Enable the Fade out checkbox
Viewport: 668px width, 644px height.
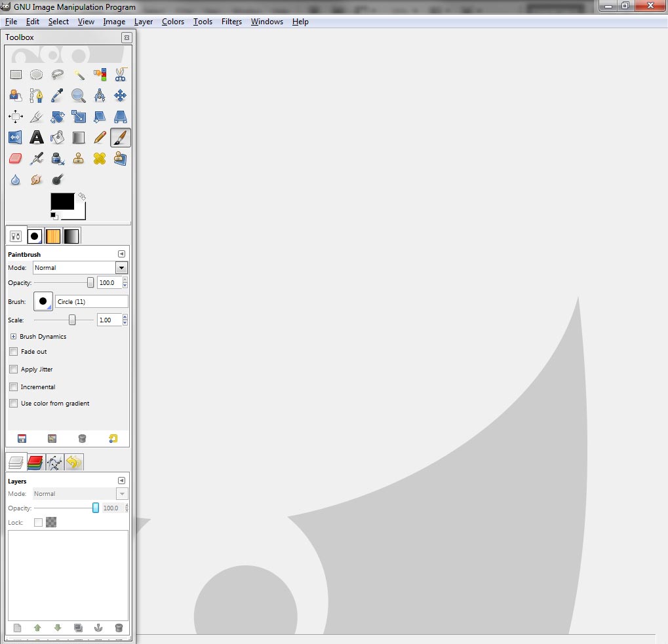point(14,352)
